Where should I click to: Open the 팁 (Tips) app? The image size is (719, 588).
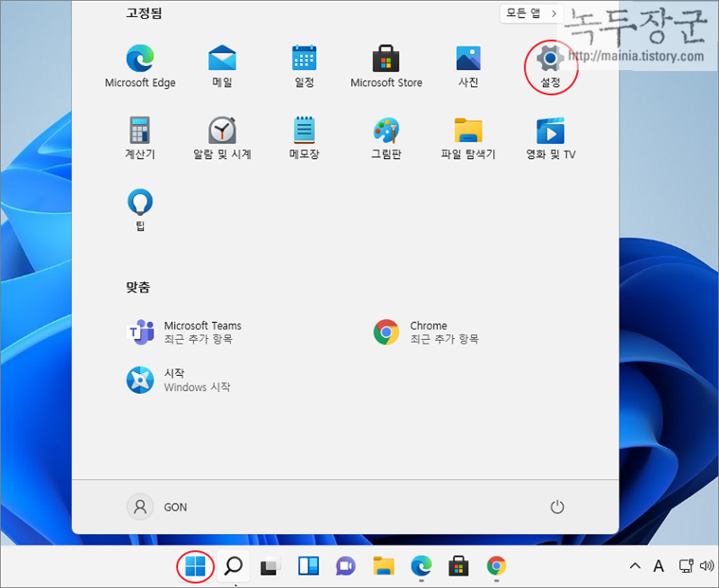140,209
